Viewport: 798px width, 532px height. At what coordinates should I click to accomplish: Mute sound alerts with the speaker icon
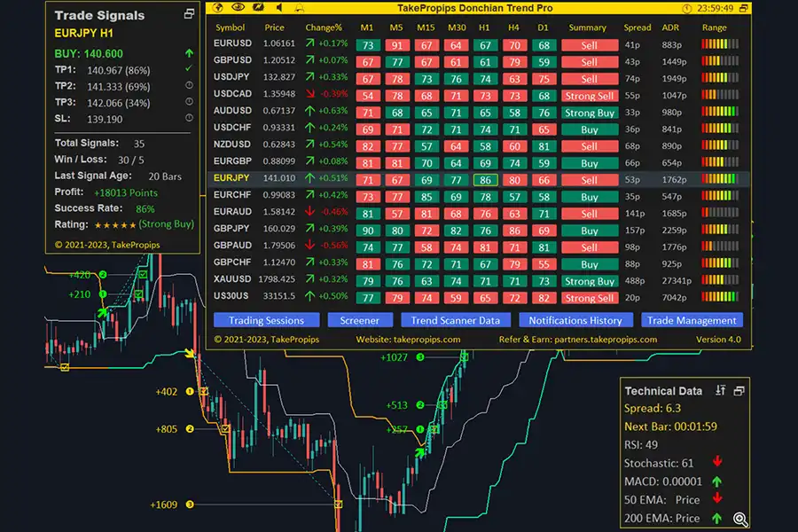[x=279, y=8]
